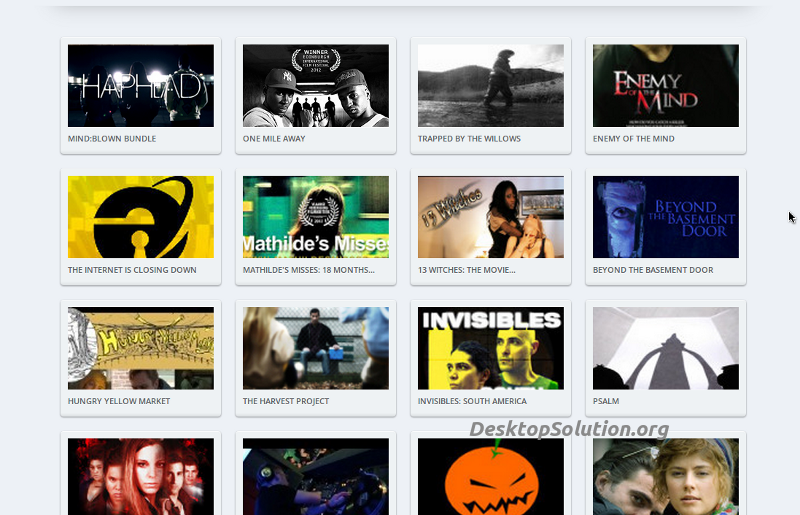800x515 pixels.
Task: Click 13 WITCHES: THE MOVIE title
Action: tap(467, 269)
